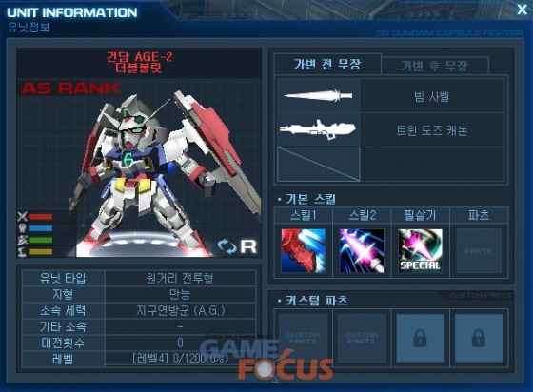Select the 가변 전 무장 tab

tap(327, 64)
